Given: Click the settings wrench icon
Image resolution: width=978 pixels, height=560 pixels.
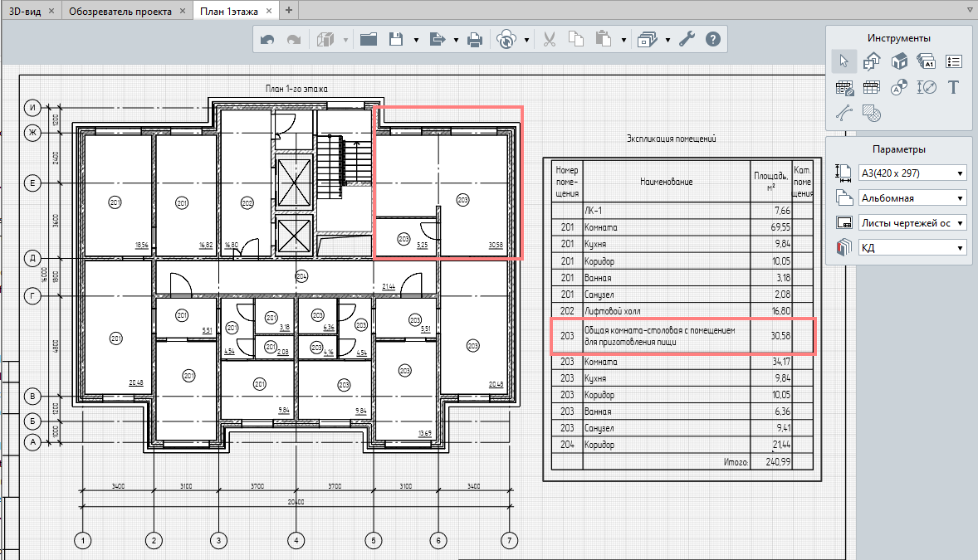Looking at the screenshot, I should pos(687,39).
